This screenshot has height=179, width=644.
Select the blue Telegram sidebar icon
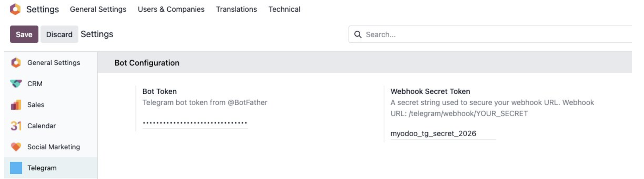click(x=16, y=168)
